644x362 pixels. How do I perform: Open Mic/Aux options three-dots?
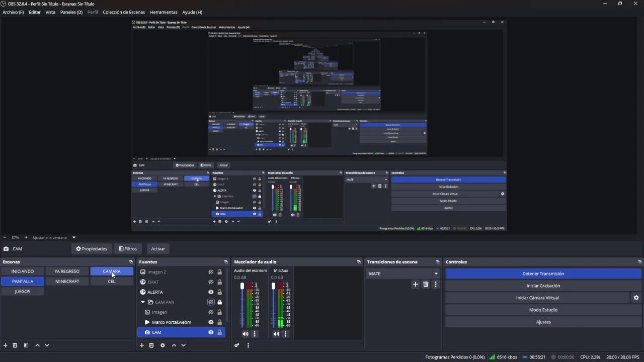click(285, 334)
